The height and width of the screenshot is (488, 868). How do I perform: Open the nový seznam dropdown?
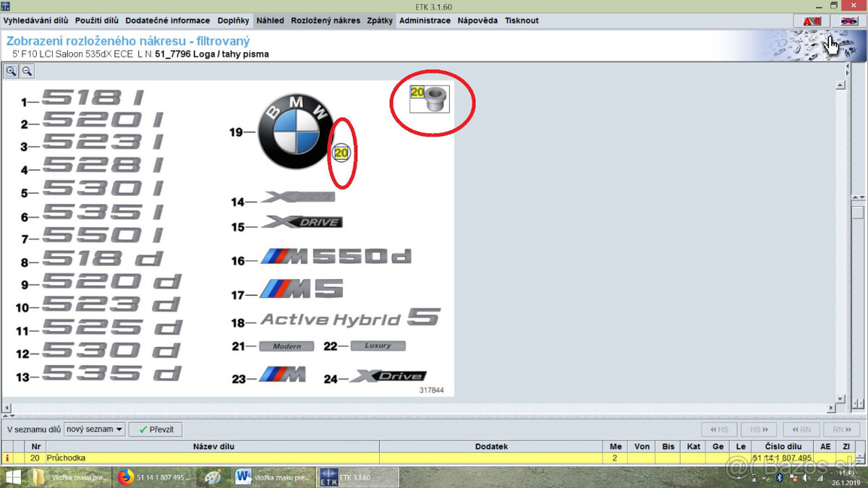(119, 429)
